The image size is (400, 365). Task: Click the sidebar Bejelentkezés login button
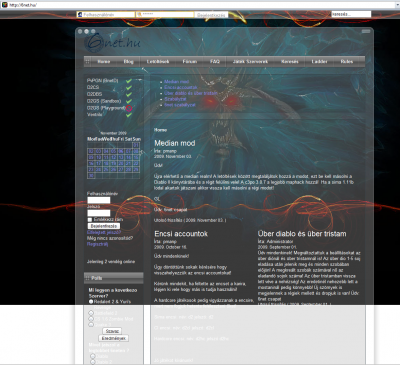tap(104, 226)
